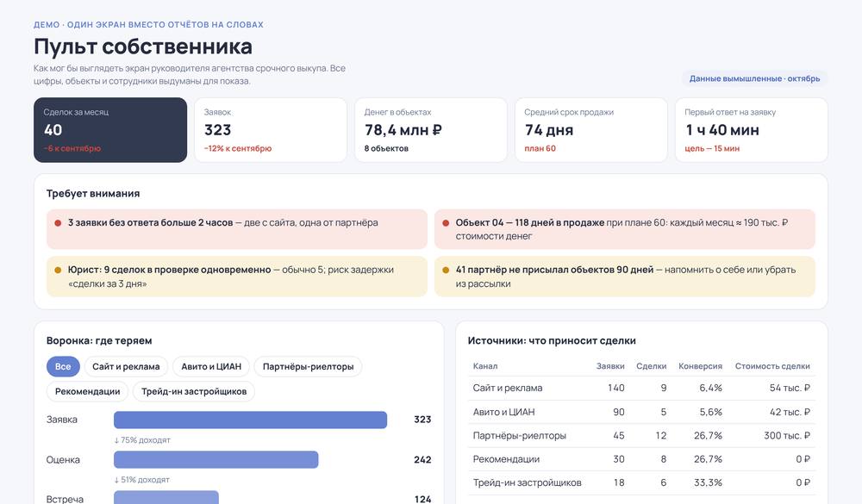Open alert "3 заявки без ответа больше 2 часов"
Screen dimensions: 862x504
pos(237,229)
